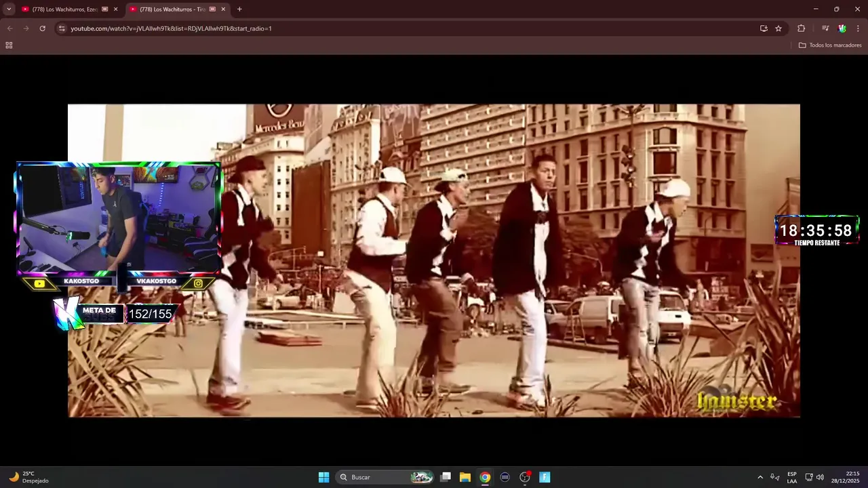View site information for youtube.com

tap(62, 28)
